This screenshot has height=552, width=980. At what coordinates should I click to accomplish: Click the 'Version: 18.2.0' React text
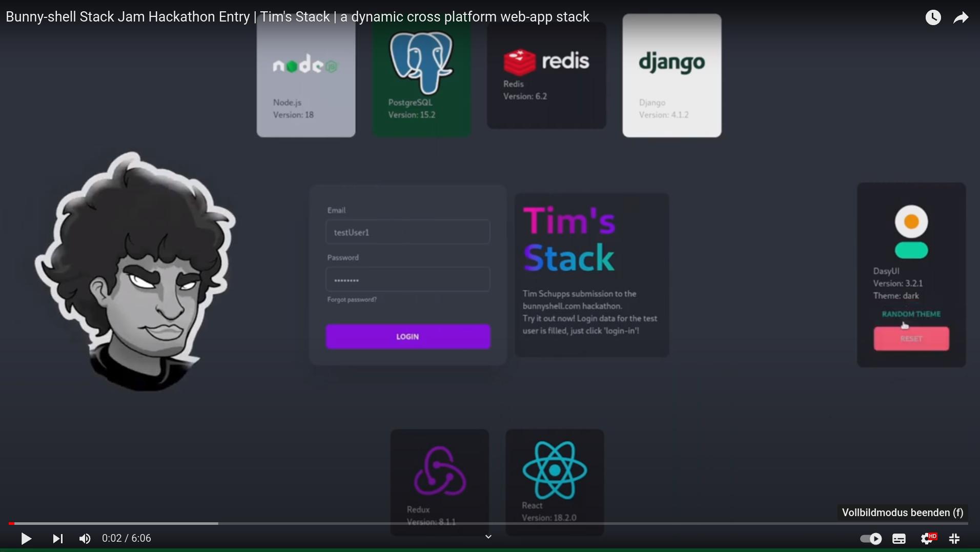549,518
